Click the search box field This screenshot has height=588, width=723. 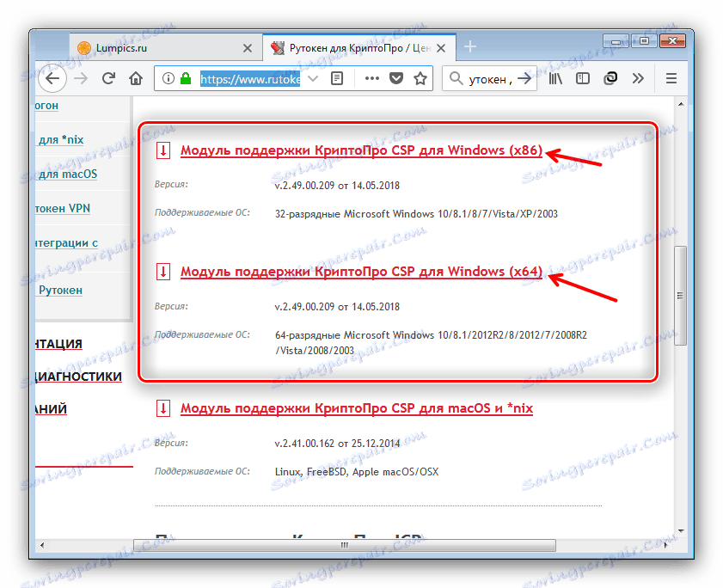[490, 79]
